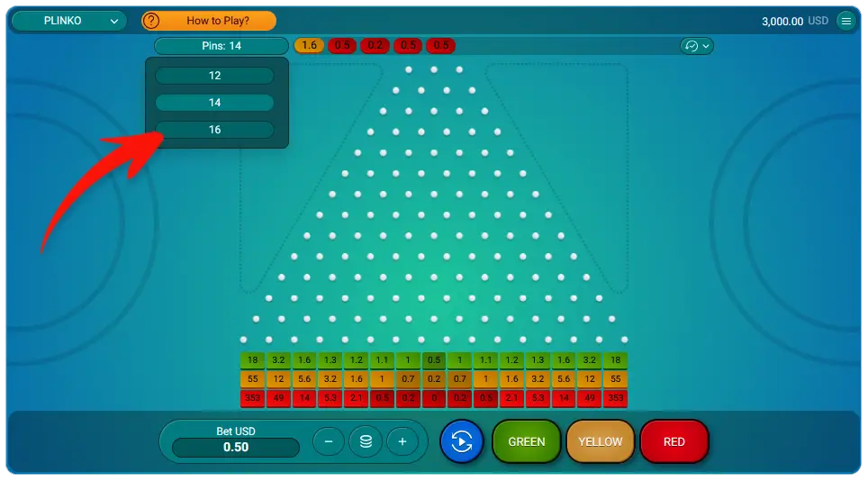The width and height of the screenshot is (868, 481).
Task: Play using the YELLOW button
Action: pos(601,441)
